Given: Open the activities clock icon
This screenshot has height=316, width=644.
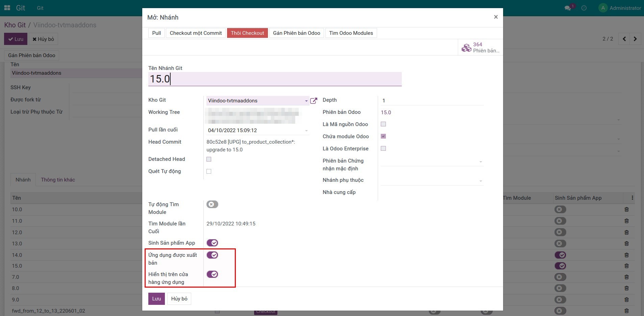Looking at the screenshot, I should pyautogui.click(x=584, y=8).
